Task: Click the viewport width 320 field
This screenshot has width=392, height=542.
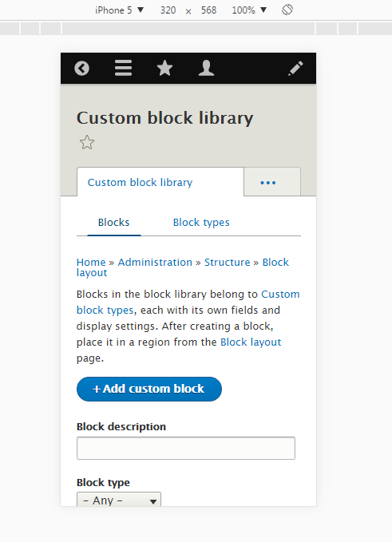Action: [x=168, y=10]
